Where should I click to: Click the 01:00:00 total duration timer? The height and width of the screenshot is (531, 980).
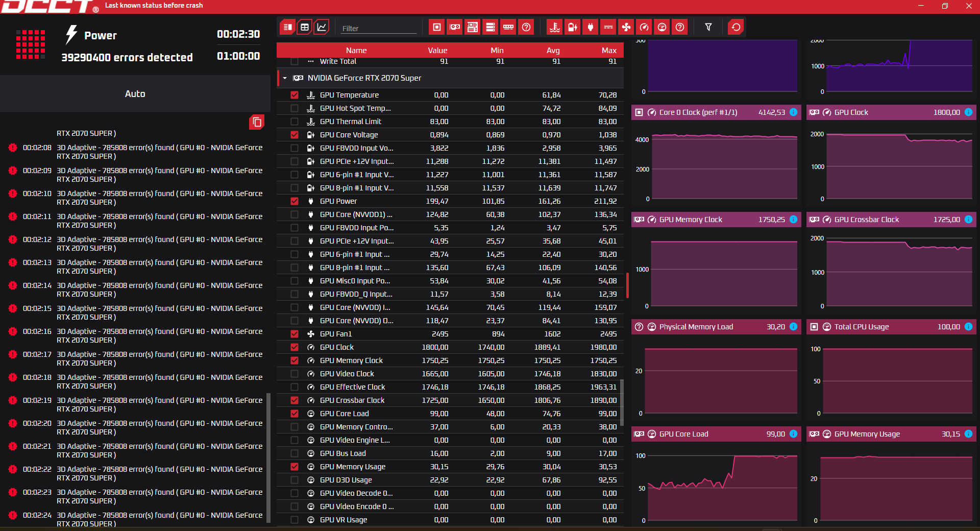pyautogui.click(x=238, y=56)
